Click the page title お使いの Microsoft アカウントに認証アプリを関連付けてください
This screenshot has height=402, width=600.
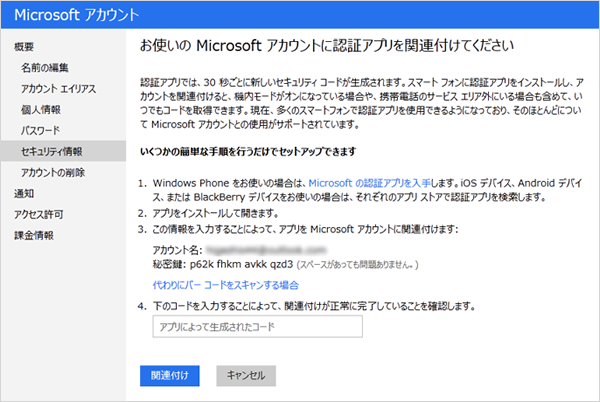pyautogui.click(x=326, y=46)
